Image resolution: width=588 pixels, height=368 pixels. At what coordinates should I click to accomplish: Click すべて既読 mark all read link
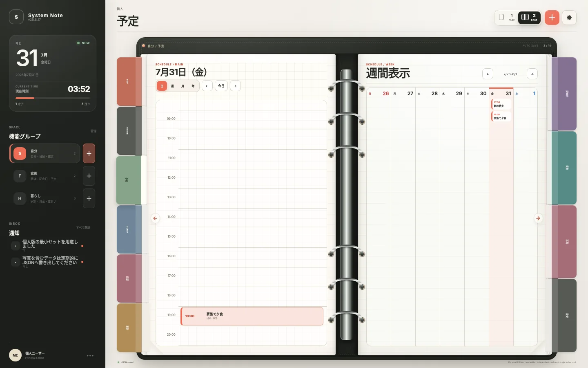point(83,228)
